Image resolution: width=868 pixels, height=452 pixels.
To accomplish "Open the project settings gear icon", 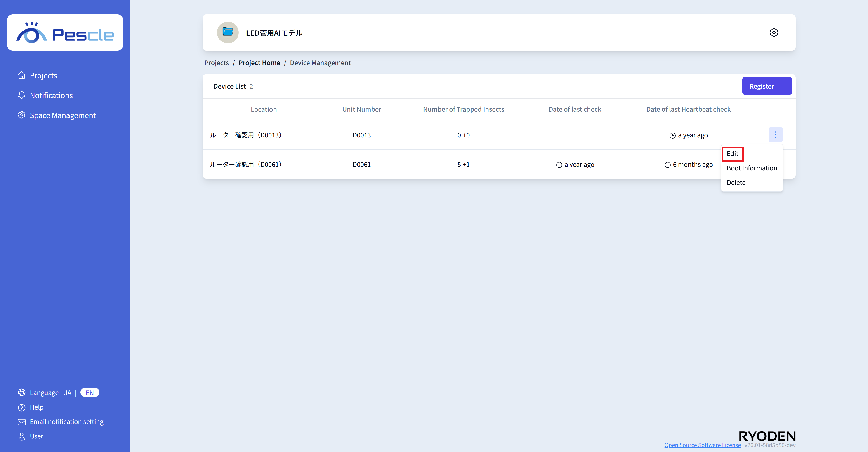I will coord(774,33).
